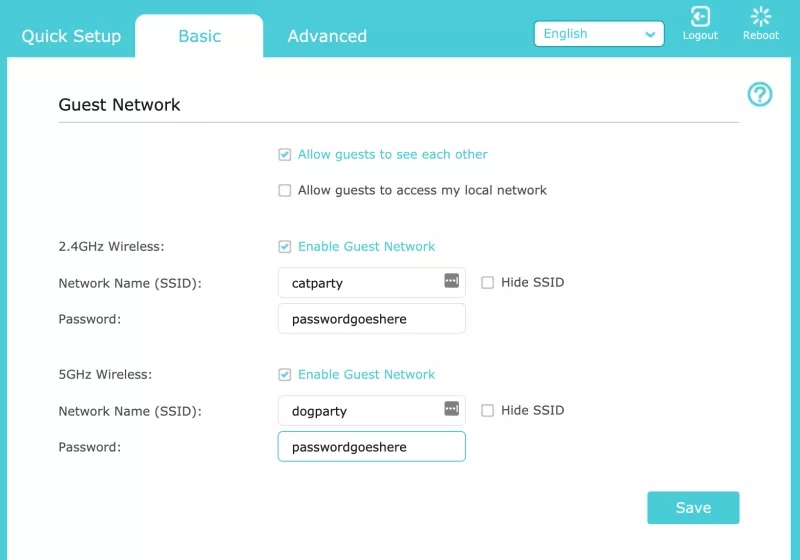Switch to the Quick Setup tab
800x560 pixels.
click(x=71, y=36)
